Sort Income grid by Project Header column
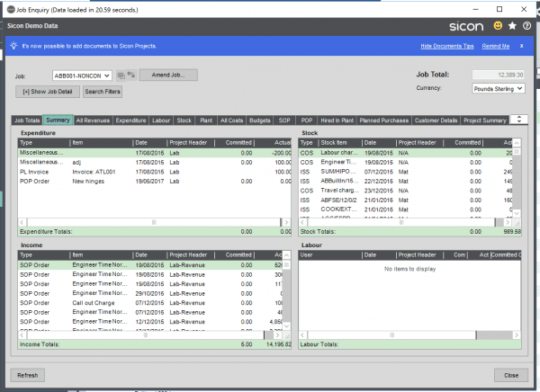540x392 pixels. [191, 255]
